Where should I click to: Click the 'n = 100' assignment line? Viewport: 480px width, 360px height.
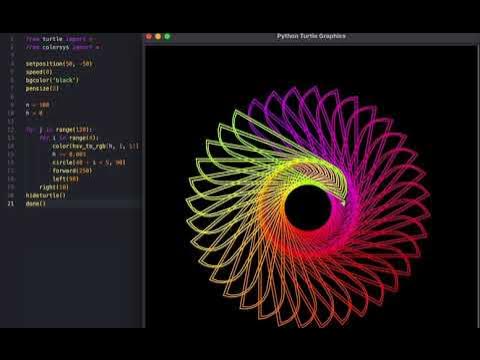(38, 105)
